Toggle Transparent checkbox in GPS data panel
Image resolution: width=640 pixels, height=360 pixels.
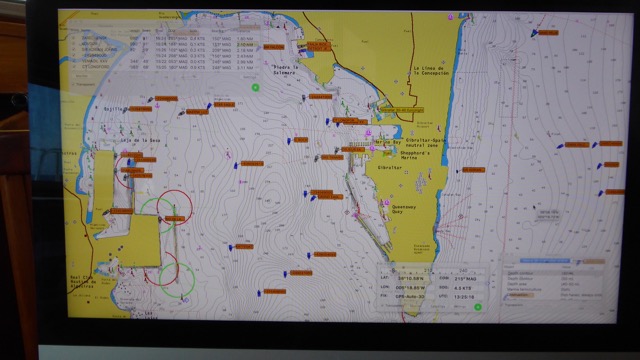383,305
